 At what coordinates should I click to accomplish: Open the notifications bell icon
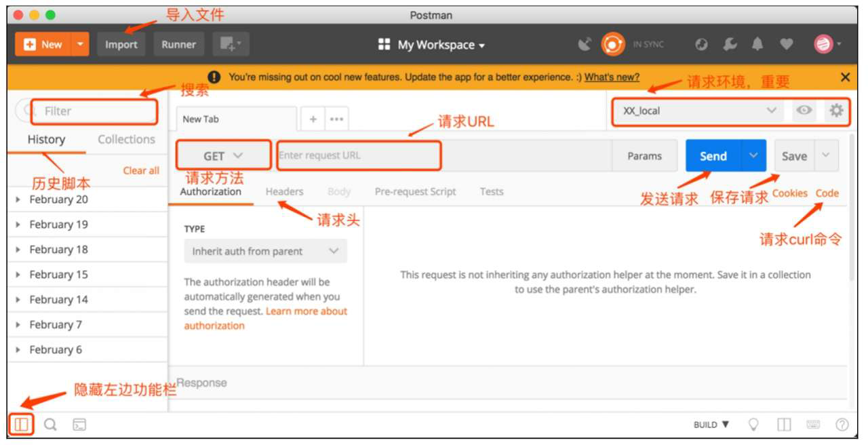(x=757, y=45)
